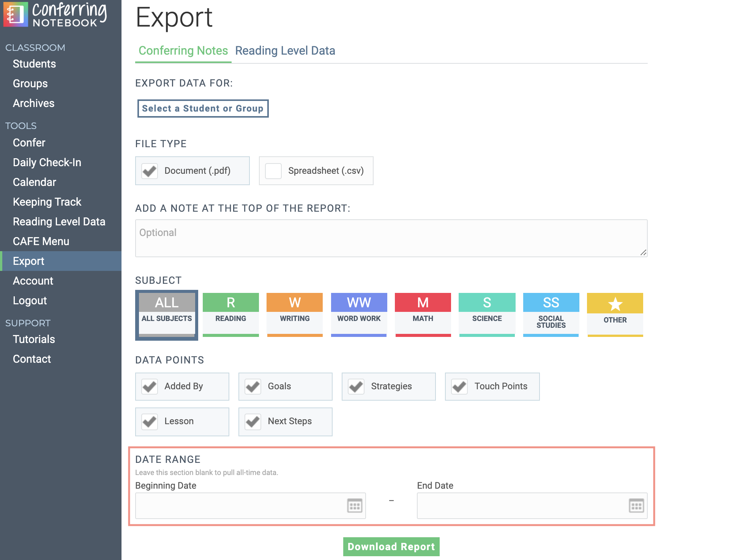Click the optional report note text area

(391, 238)
